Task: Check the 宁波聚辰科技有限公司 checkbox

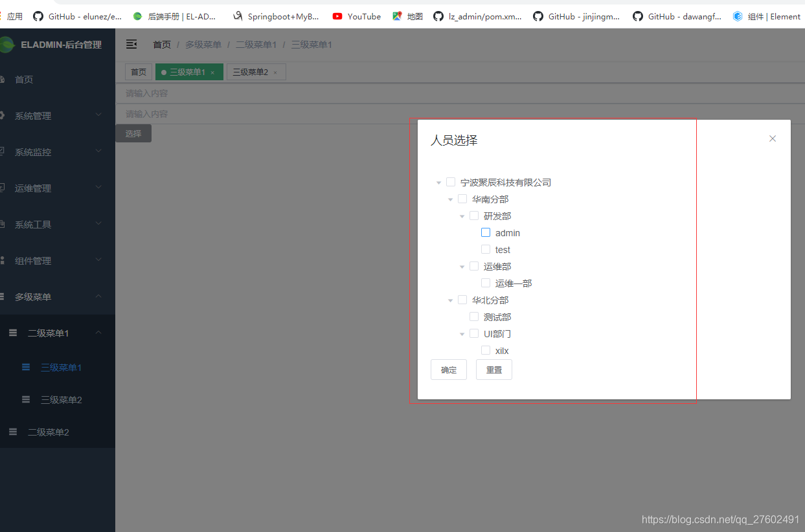Action: [451, 182]
